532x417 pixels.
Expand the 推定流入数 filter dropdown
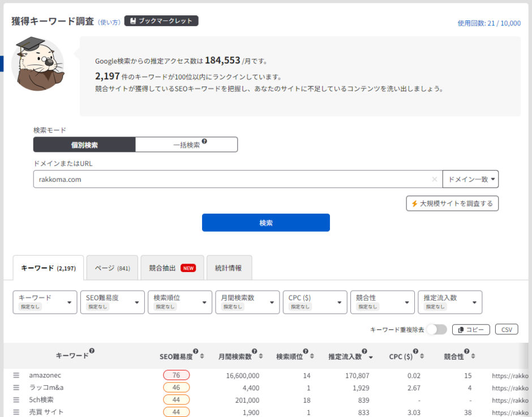click(x=450, y=302)
